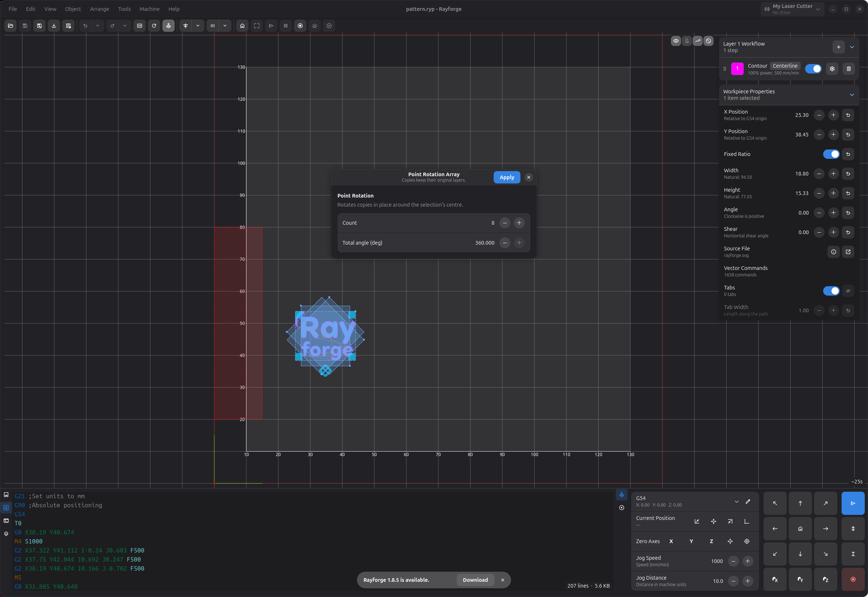868x597 pixels.
Task: Click the send job icon in toolbar
Action: tap(271, 26)
